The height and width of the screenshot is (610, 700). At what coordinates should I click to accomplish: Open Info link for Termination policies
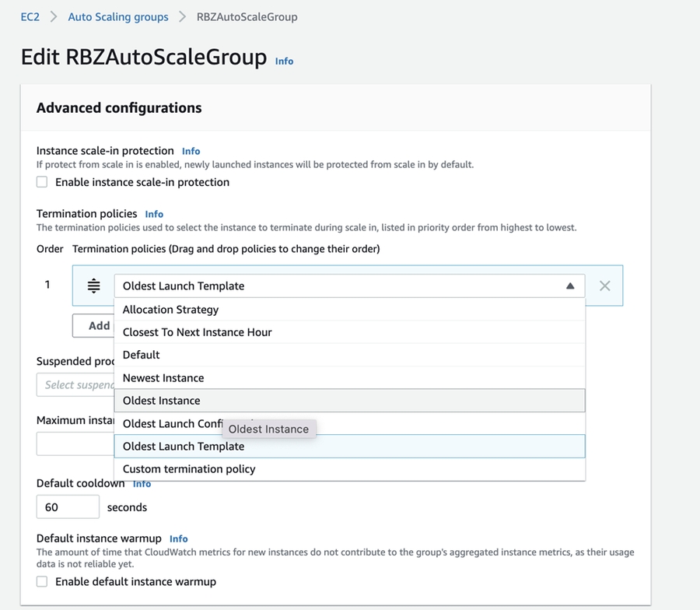tap(154, 214)
